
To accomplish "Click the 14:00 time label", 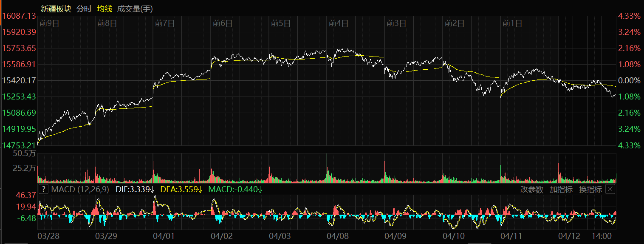I will click(x=602, y=235).
